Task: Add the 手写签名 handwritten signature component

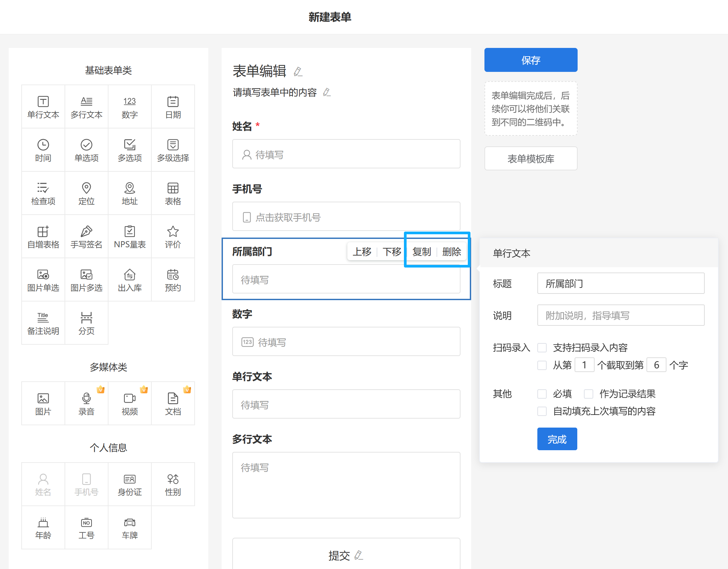Action: [x=86, y=237]
